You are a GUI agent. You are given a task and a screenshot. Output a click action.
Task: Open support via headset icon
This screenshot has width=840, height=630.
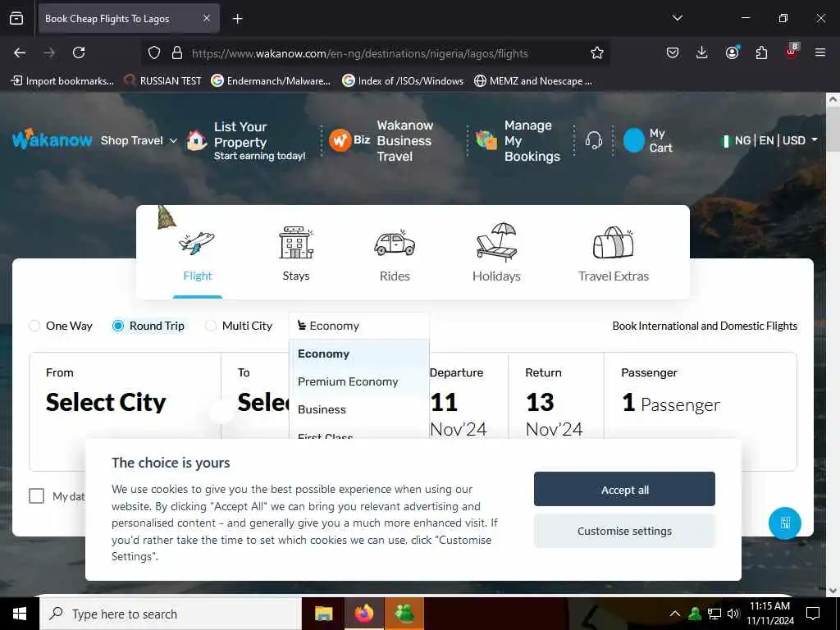pos(594,140)
